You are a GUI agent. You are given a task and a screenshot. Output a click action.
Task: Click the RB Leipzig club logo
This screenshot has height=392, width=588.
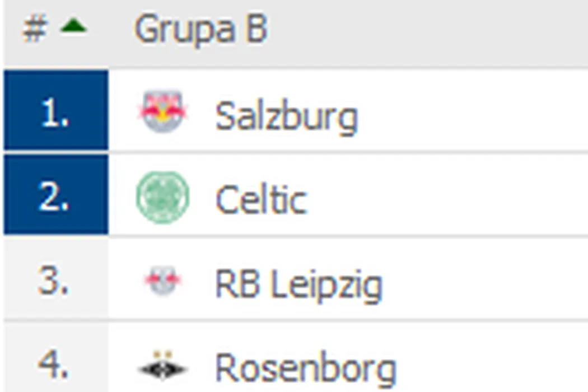point(162,281)
